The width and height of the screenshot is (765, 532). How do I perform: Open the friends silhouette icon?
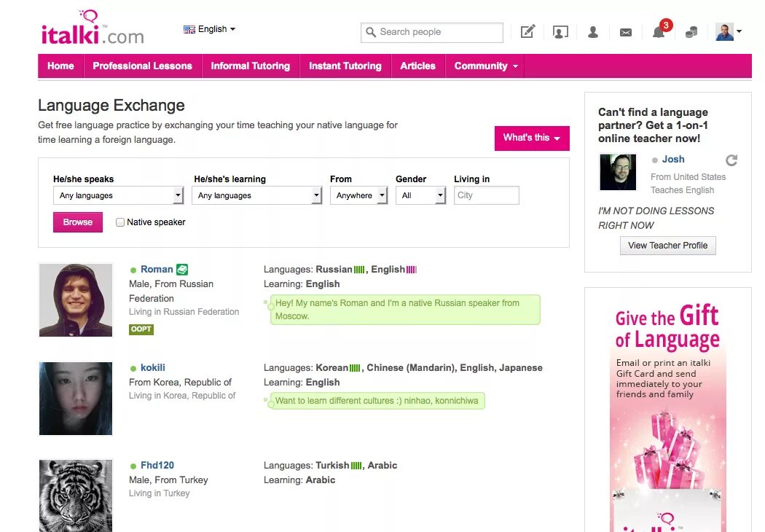[593, 32]
